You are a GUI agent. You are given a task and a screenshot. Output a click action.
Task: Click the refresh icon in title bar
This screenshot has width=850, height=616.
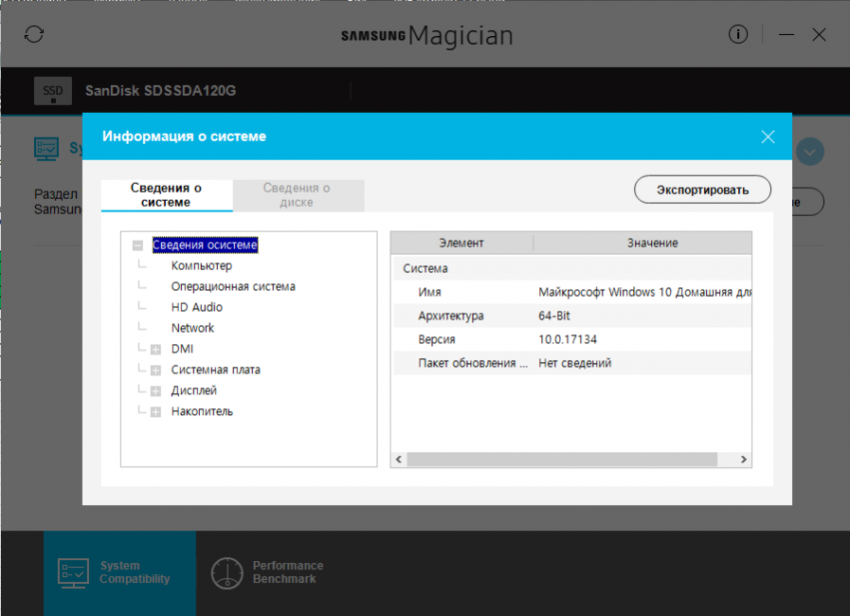tap(34, 35)
